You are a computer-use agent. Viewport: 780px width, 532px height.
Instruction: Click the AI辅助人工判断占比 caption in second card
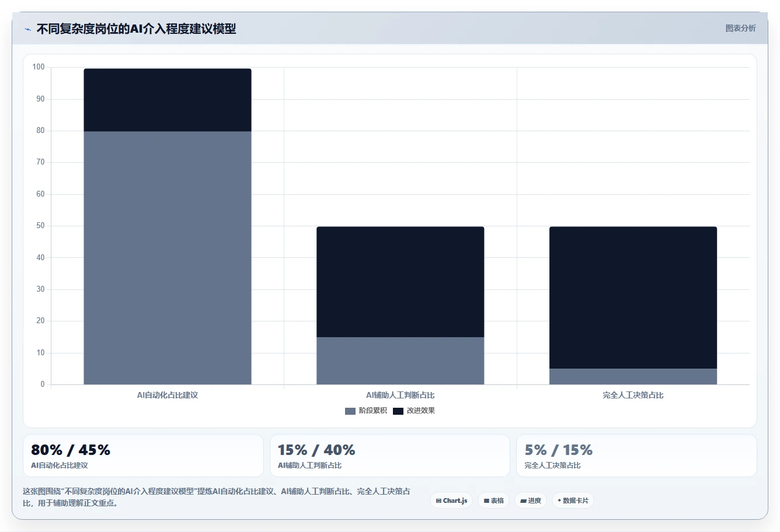[x=309, y=466]
